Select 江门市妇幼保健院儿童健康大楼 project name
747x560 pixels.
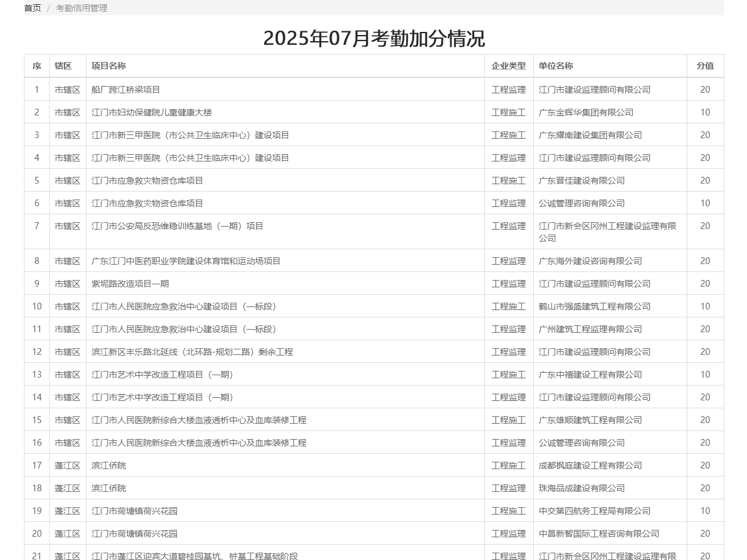click(x=152, y=112)
